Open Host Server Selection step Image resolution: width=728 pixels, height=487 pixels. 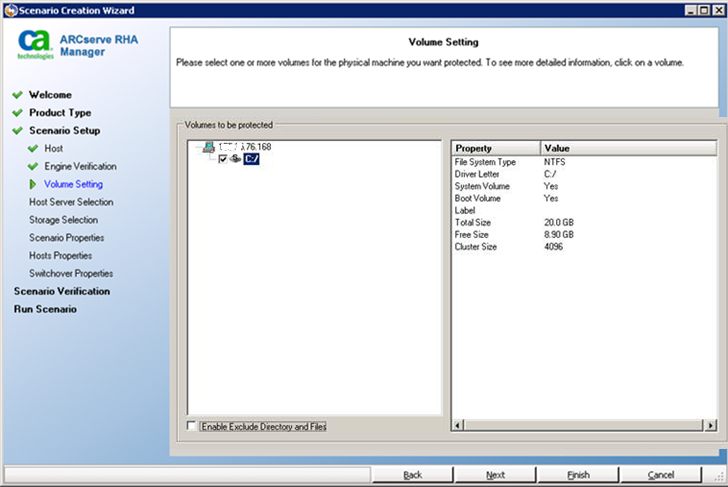pyautogui.click(x=71, y=202)
